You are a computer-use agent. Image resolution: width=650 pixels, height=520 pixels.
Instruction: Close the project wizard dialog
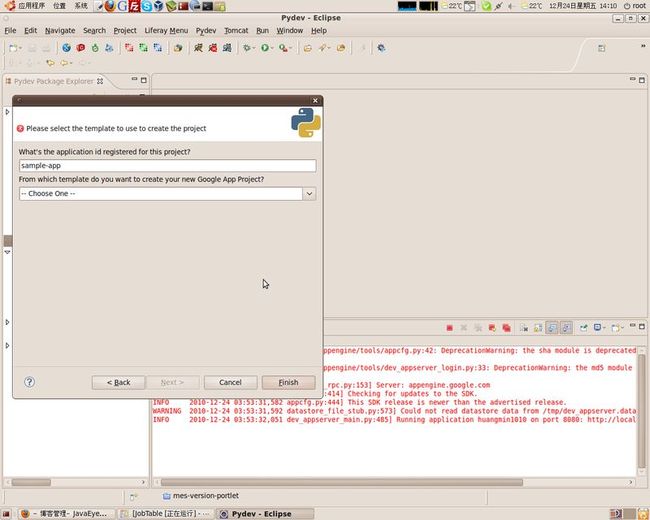(x=315, y=101)
